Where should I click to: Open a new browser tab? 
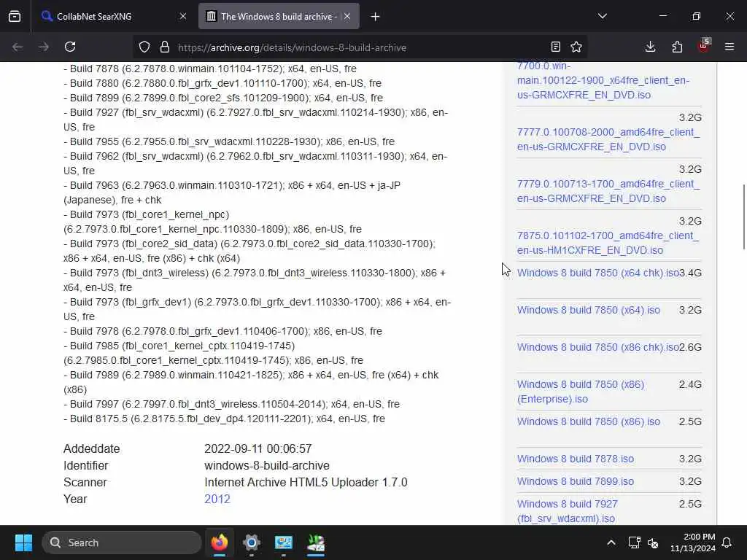coord(376,17)
